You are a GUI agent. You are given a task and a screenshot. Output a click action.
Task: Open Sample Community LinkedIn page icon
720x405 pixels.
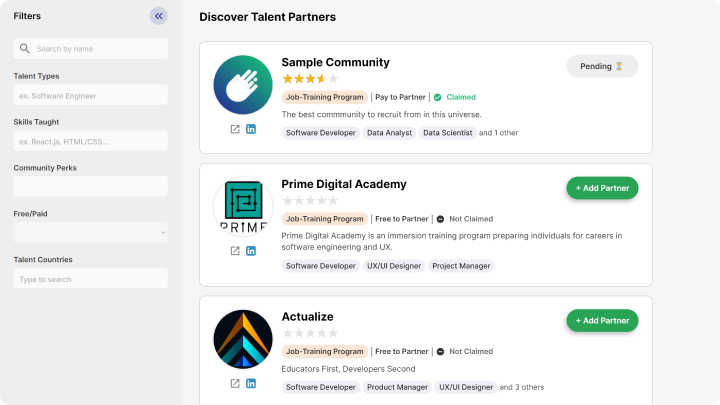pos(251,129)
